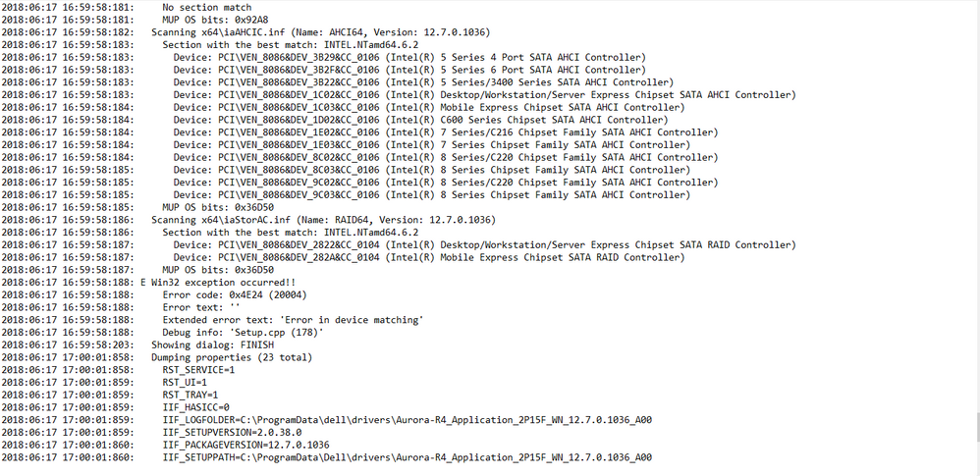Click the 'IIF_PACKAGEVERSION=12.7.0.1036' line
The image size is (980, 476).
pyautogui.click(x=166, y=445)
